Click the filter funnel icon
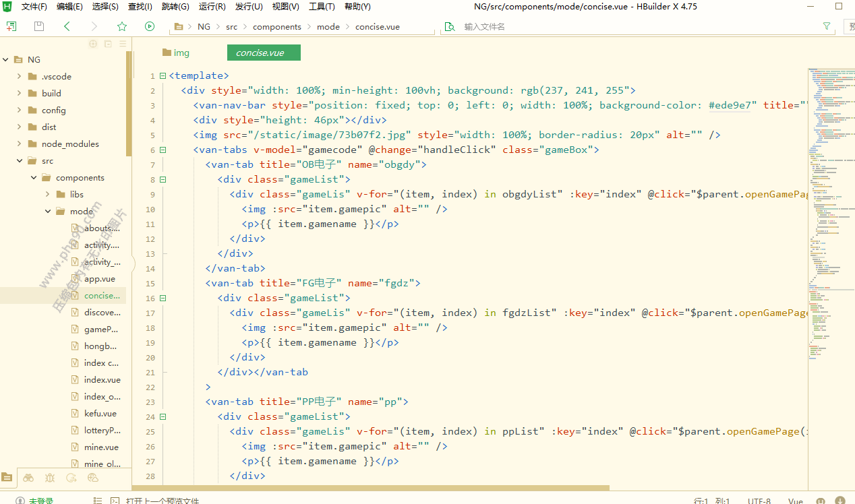The width and height of the screenshot is (855, 504). point(827,26)
